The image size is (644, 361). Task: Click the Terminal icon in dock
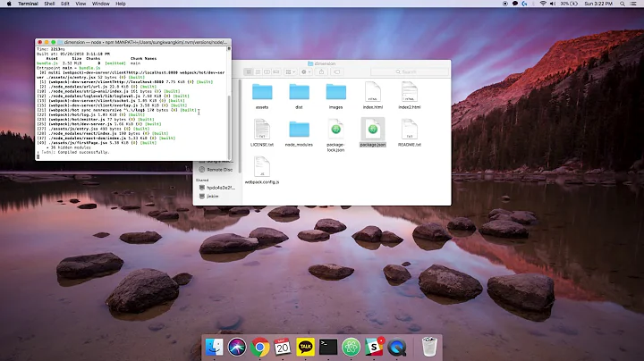[x=328, y=345]
